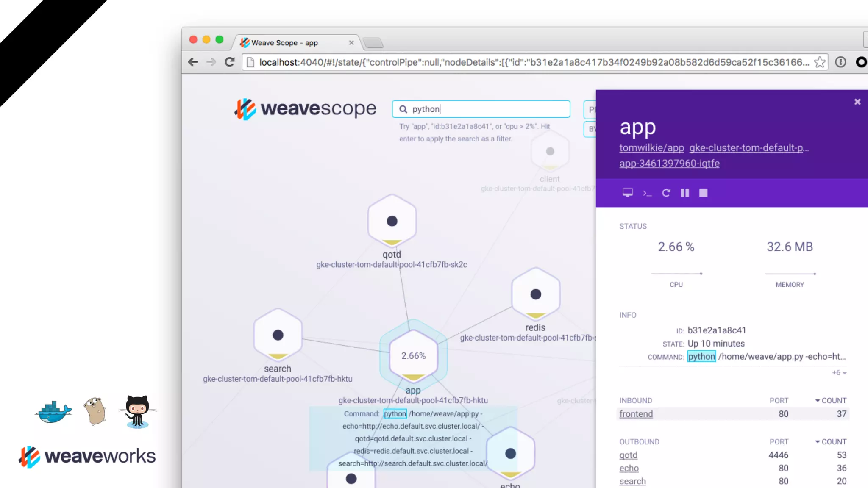Stop the app container
Screen dimensions: 868x488
tap(703, 193)
